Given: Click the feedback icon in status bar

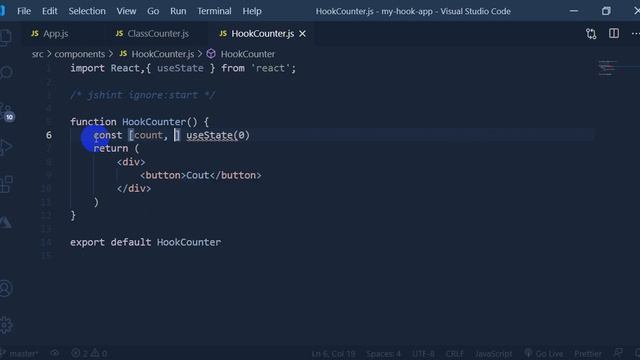Looking at the screenshot, I should pyautogui.click(x=618, y=353).
